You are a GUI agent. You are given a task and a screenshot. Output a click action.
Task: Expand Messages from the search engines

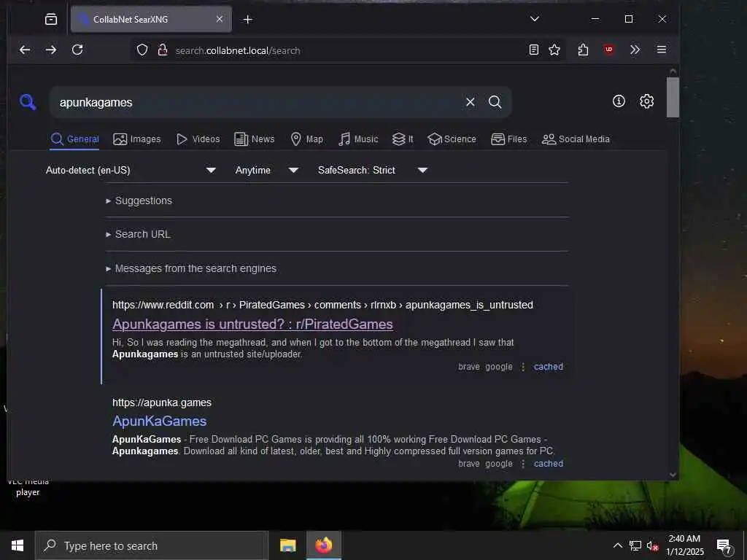click(x=190, y=268)
